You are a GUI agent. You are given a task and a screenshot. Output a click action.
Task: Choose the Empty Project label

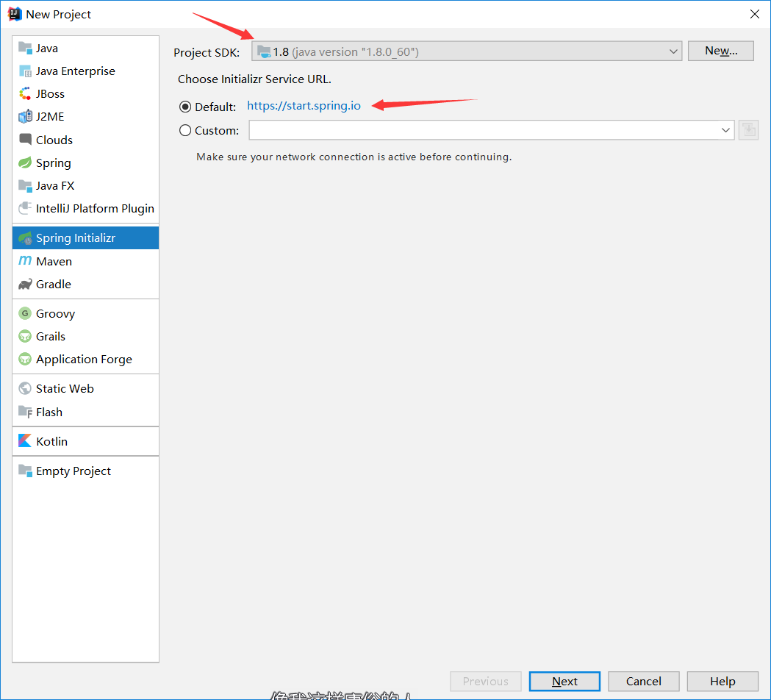point(73,471)
